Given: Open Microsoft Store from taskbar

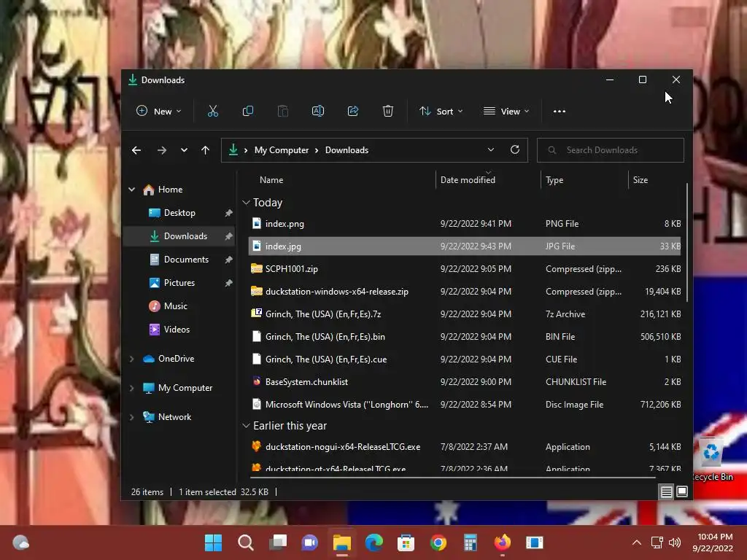Looking at the screenshot, I should (406, 542).
